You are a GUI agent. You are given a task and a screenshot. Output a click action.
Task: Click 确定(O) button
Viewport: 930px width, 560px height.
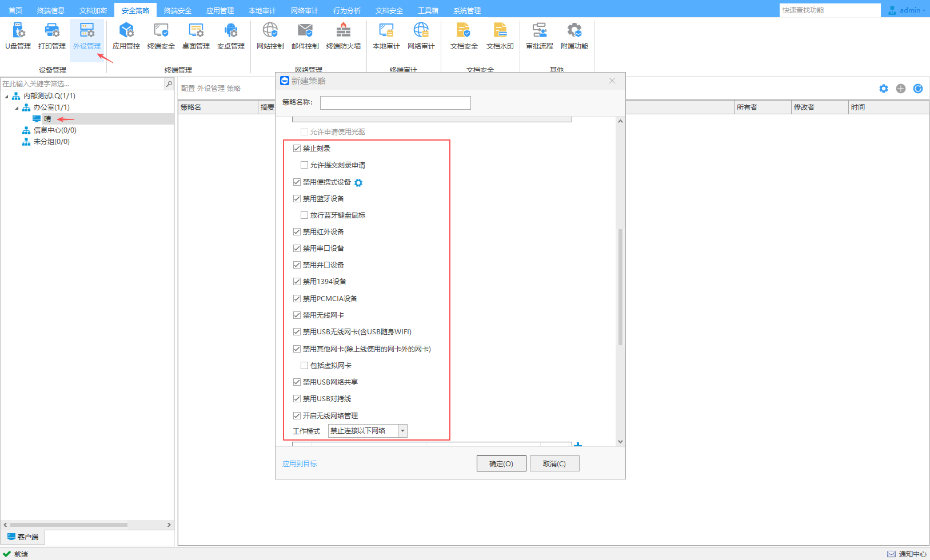501,463
